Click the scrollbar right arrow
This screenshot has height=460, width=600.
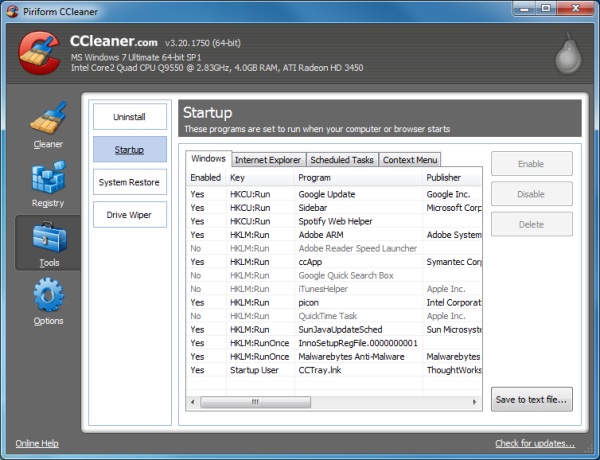(x=474, y=402)
